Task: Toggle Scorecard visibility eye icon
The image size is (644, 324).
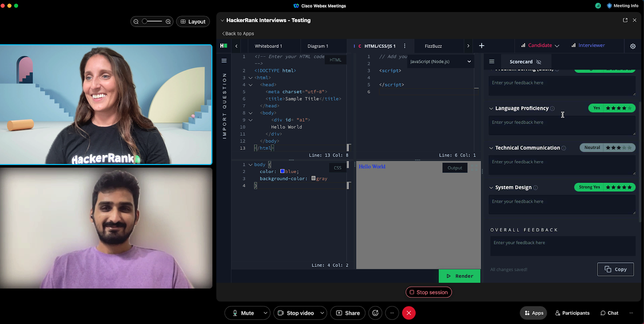Action: [x=539, y=62]
